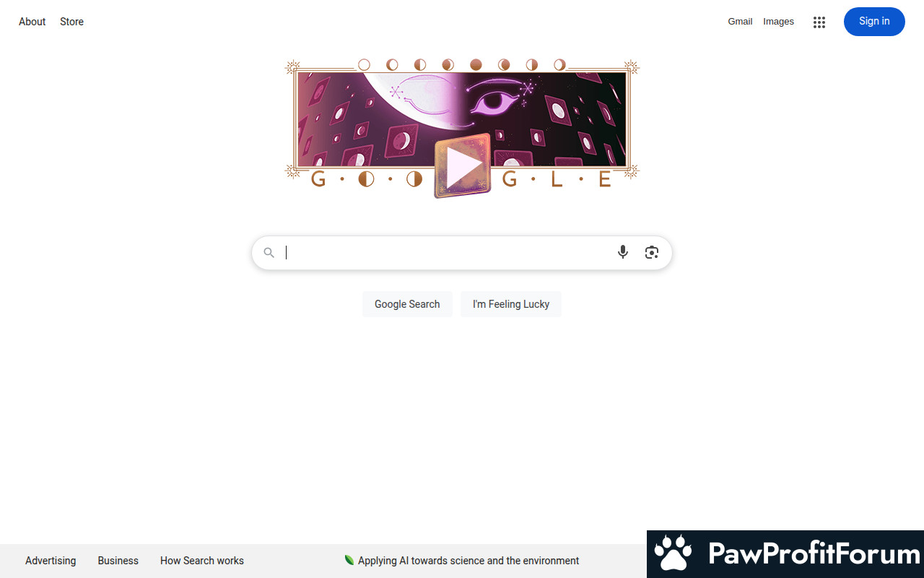Start voice search with microphone icon

click(623, 252)
